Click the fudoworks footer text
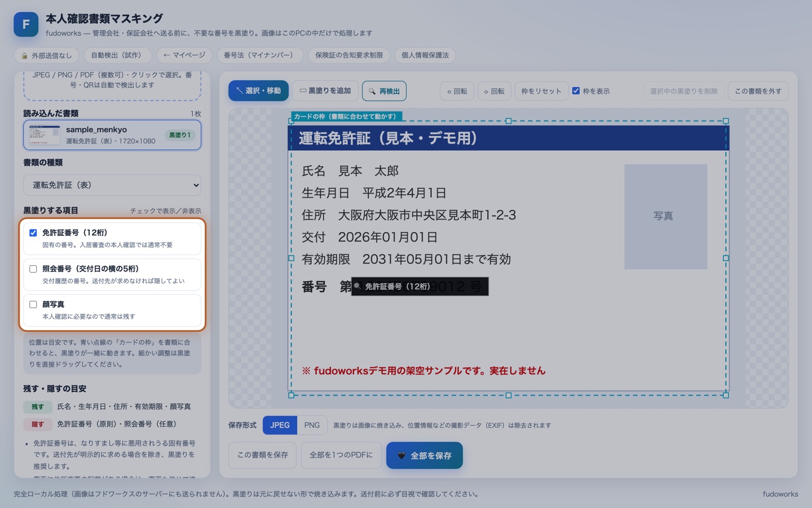Image resolution: width=812 pixels, height=508 pixels. (780, 494)
